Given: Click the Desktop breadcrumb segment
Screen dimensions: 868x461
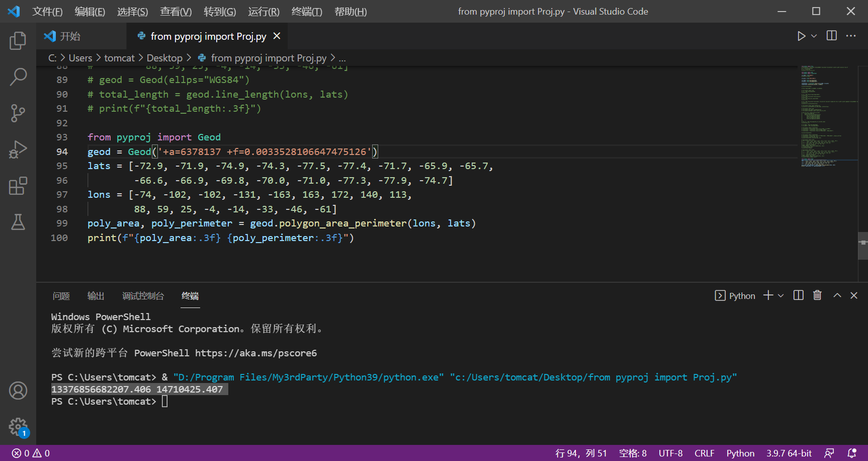Looking at the screenshot, I should click(x=164, y=58).
